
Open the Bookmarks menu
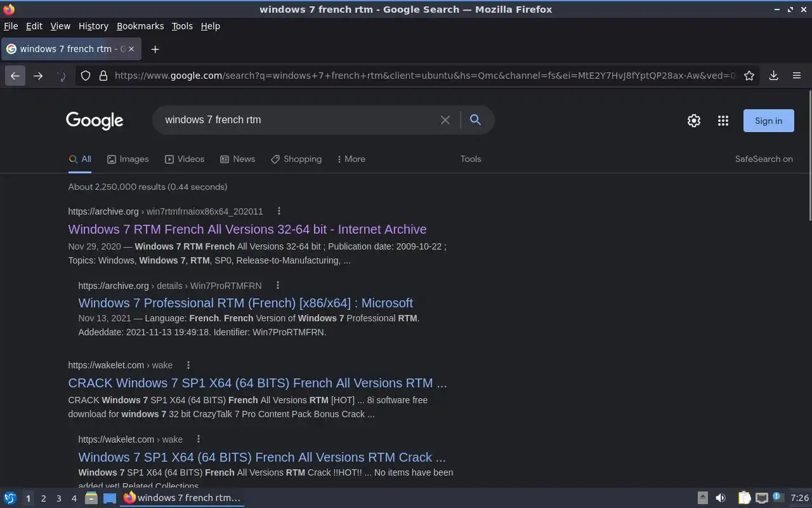click(x=140, y=26)
